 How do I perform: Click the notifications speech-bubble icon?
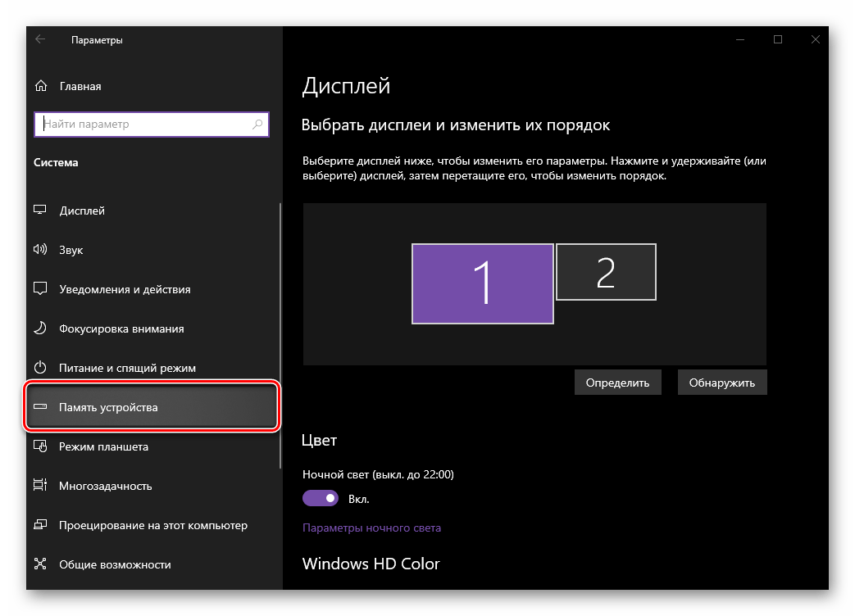pos(40,289)
